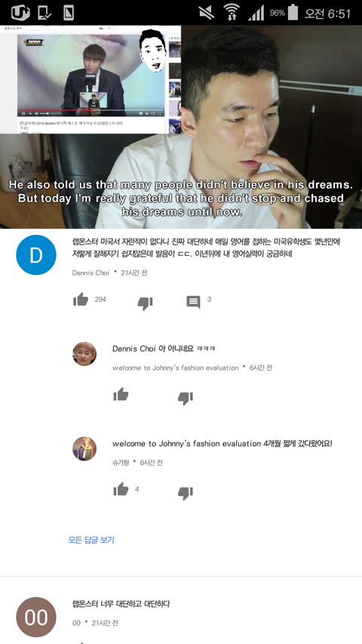Expand all replies with 모든 답글 보기
362x644 pixels.
click(x=91, y=540)
